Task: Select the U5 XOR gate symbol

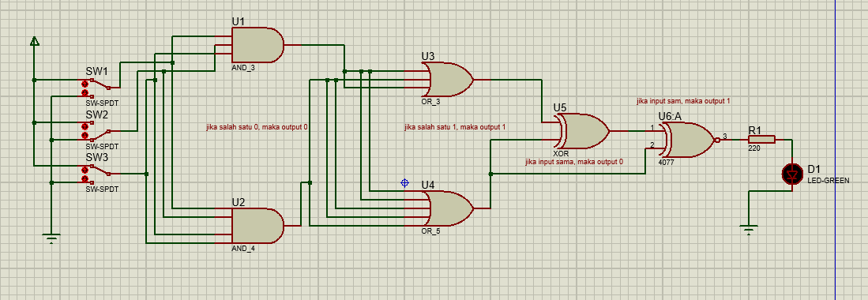Action: tap(583, 131)
